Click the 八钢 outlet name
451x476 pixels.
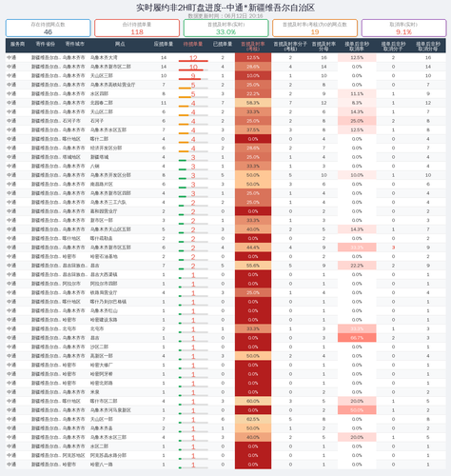pos(94,167)
